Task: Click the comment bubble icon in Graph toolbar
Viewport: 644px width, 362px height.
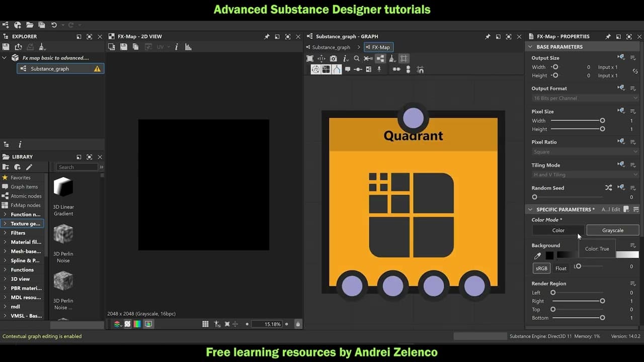Action: (347, 69)
